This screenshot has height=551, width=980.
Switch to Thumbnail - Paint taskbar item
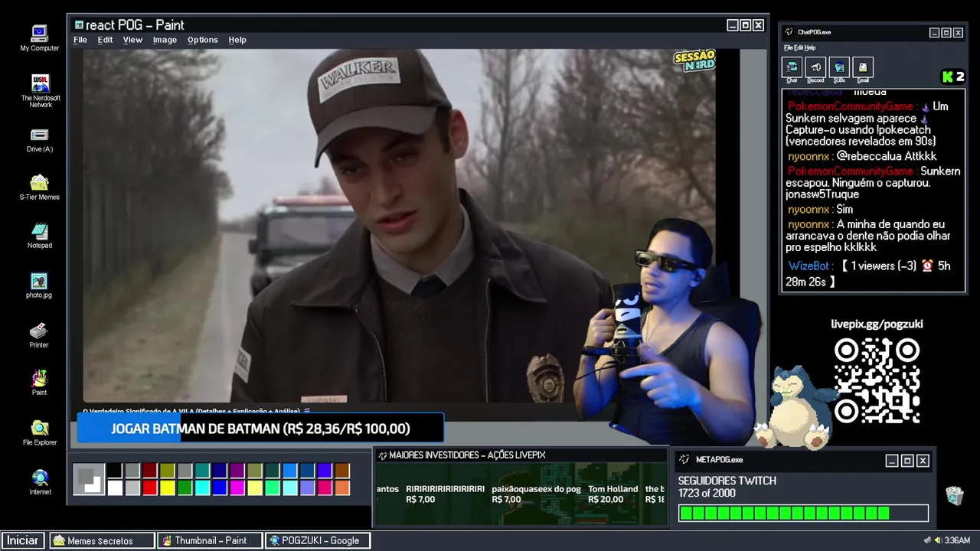click(210, 540)
